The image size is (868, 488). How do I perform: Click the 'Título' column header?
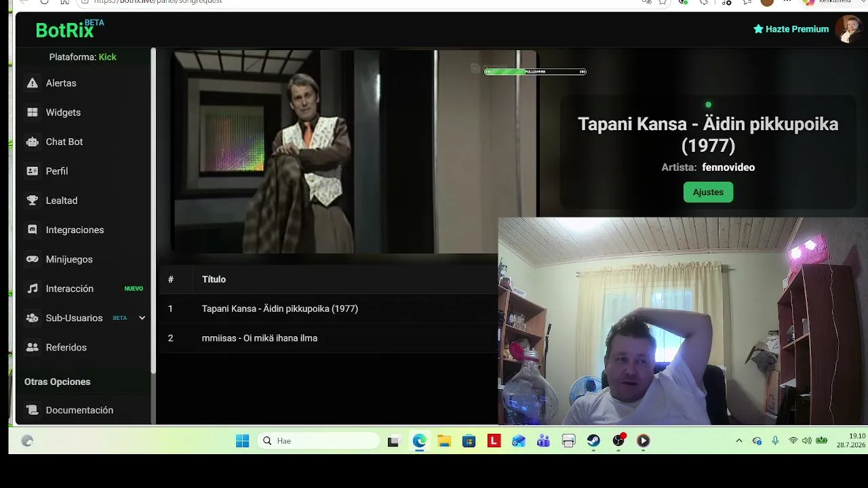click(214, 279)
